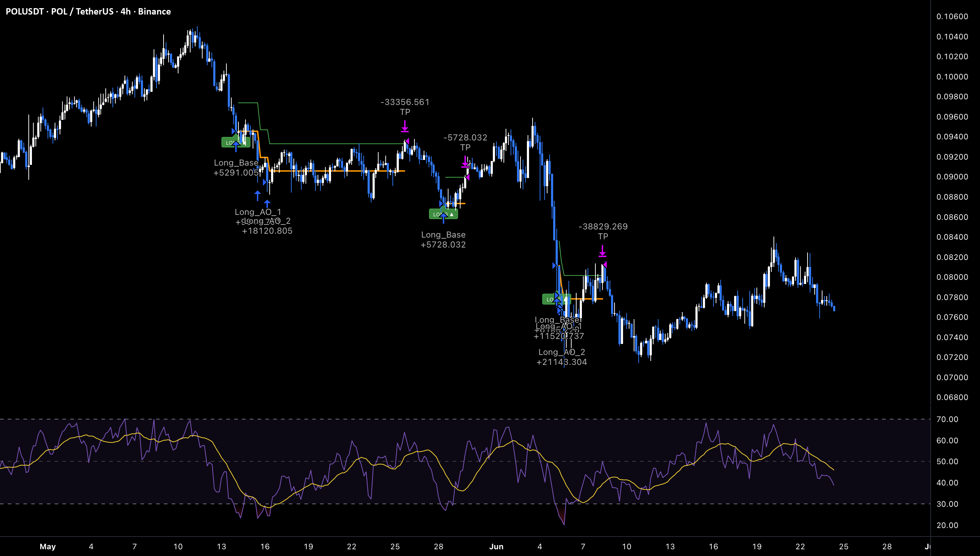Screen dimensions: 980x556
Task: Select the Long_AO_2 +21143.304 entry label
Action: [x=562, y=357]
